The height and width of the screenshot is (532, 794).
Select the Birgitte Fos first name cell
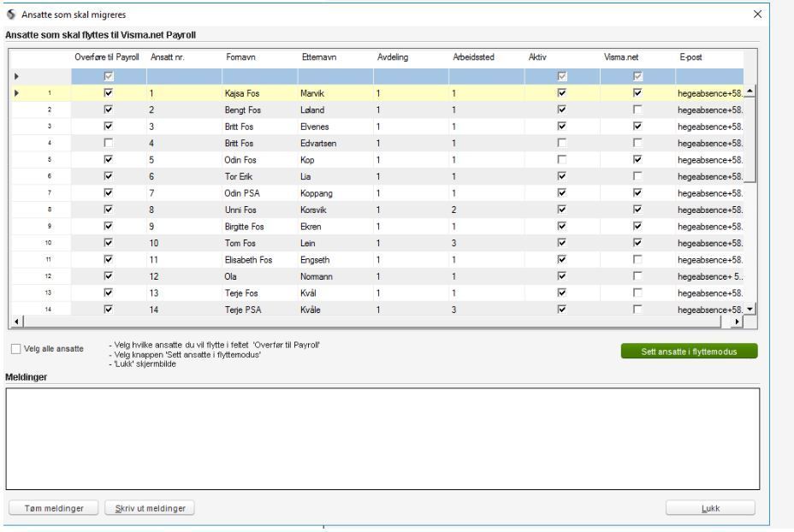[x=260, y=227]
